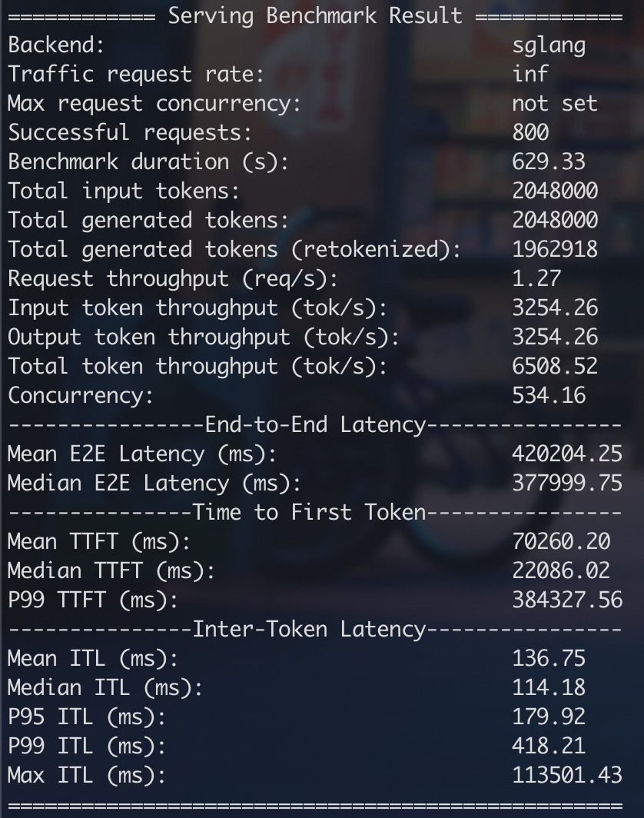Viewport: 644px width, 818px height.
Task: Click the max ITL value 113501.43
Action: coord(566,775)
